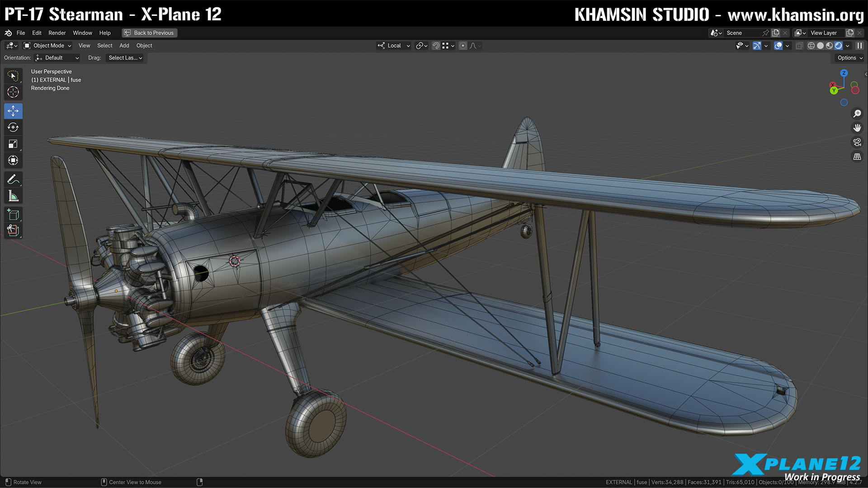
Task: Open the Render menu
Action: point(57,33)
